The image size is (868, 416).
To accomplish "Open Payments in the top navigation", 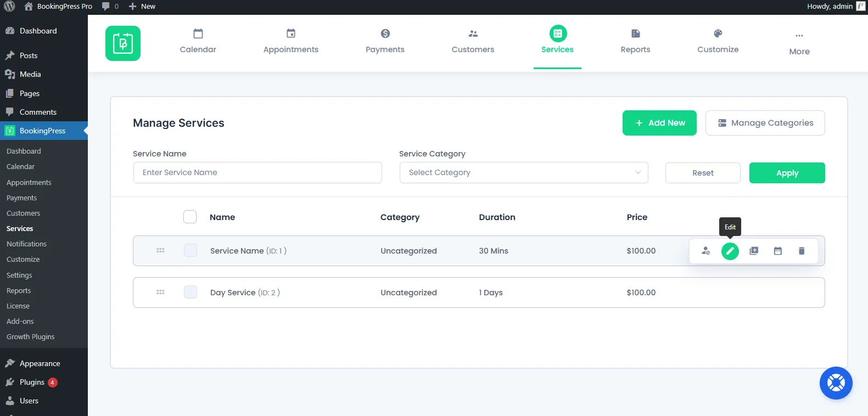I will 385,42.
